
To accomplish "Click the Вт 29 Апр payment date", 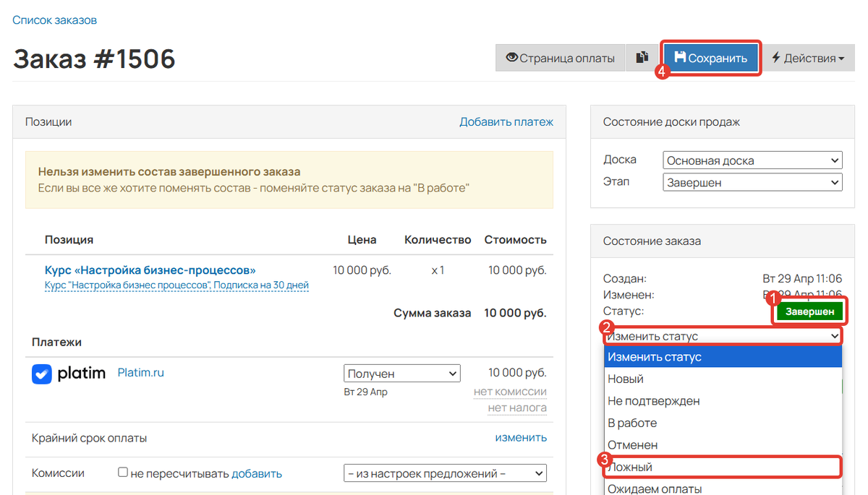I will (365, 392).
